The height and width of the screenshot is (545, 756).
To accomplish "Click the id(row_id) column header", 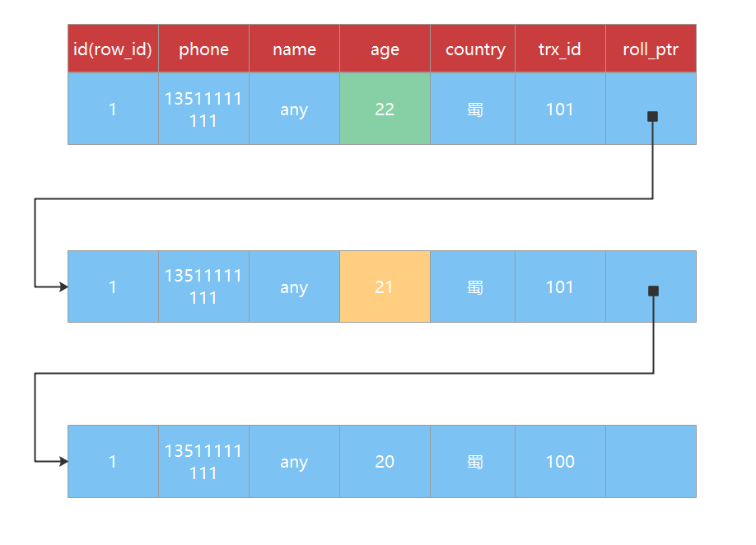I will tap(113, 49).
